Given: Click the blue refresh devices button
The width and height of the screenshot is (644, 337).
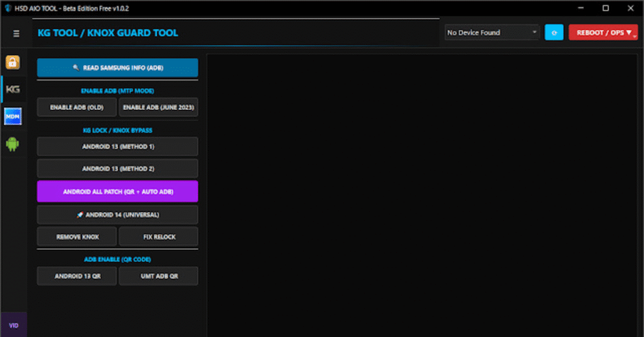Looking at the screenshot, I should [553, 33].
